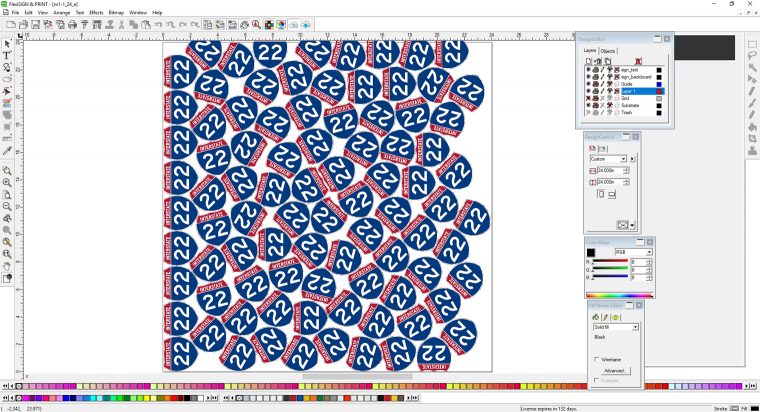The width and height of the screenshot is (760, 412).
Task: Click portrait orientation button in DesignCentral
Action: [x=601, y=194]
